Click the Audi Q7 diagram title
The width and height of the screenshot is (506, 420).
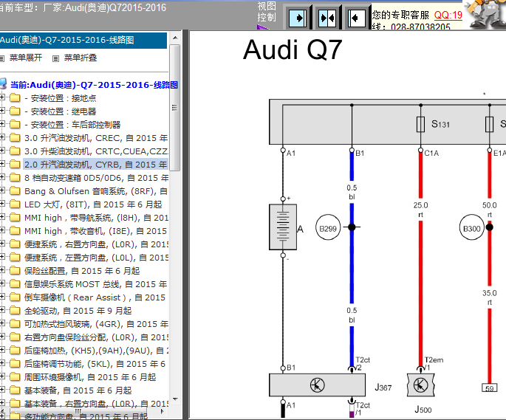click(293, 49)
